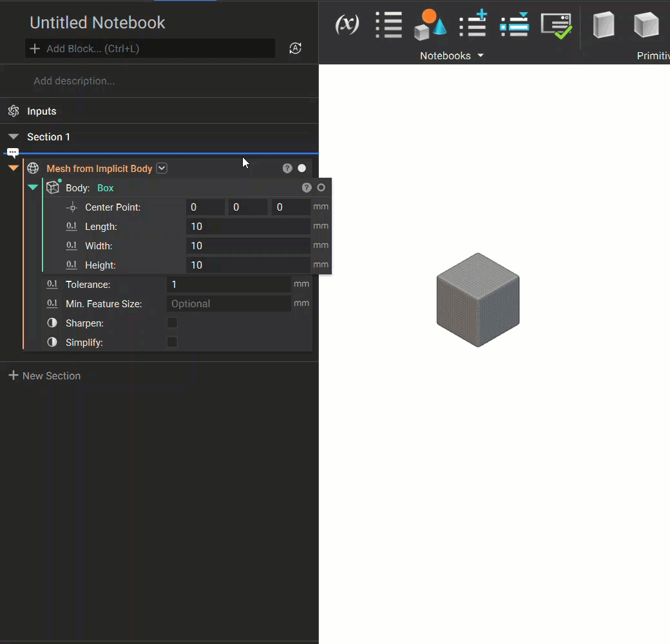
Task: Click the colored shapes notebook icon
Action: click(430, 24)
